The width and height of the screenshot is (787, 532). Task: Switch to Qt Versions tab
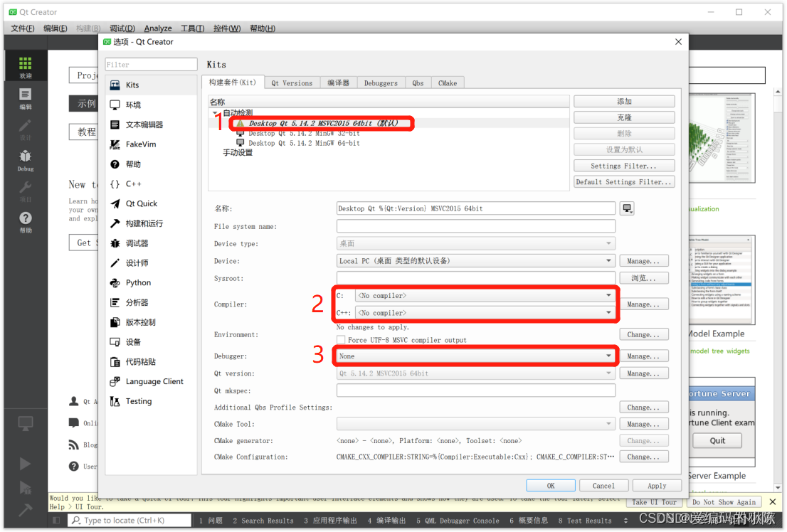click(292, 83)
